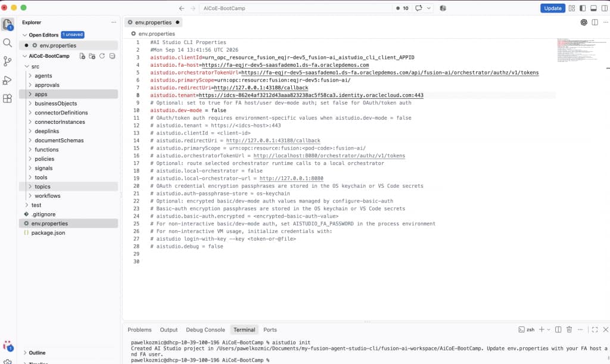Click the code minimap overview
Screen dimensions: 610x364
click(x=581, y=50)
